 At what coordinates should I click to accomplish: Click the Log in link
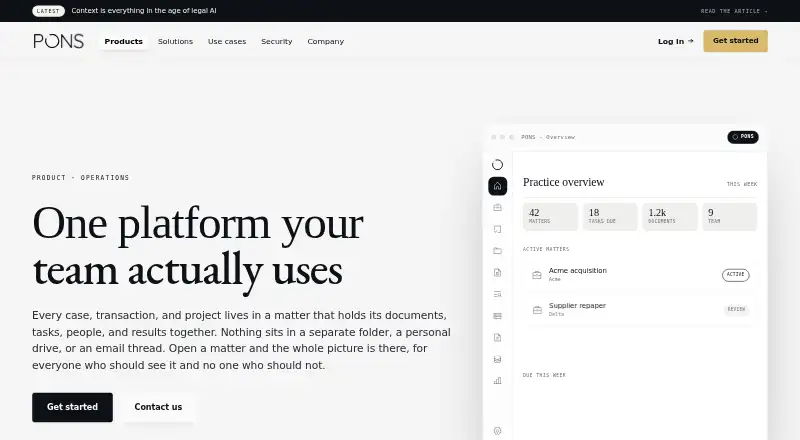[x=676, y=41]
